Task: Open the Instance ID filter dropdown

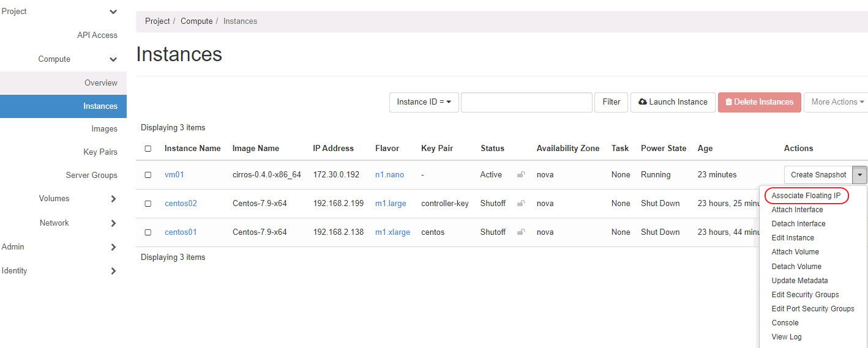Action: tap(424, 102)
